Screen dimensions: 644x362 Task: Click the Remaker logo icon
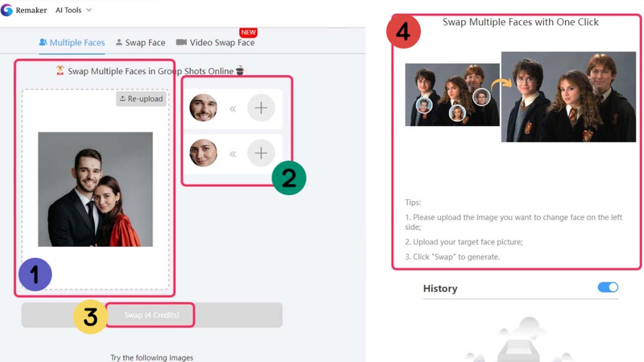pos(7,10)
